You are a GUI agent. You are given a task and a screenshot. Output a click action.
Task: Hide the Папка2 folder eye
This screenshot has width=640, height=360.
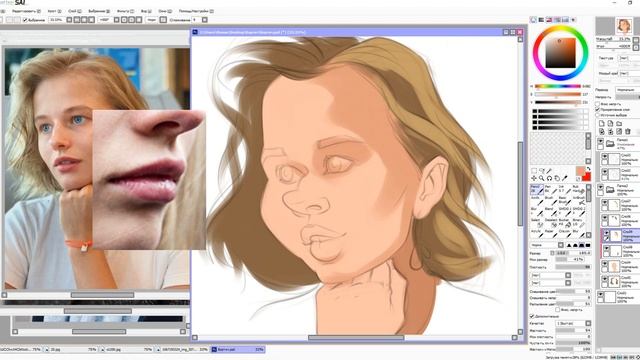(x=600, y=187)
